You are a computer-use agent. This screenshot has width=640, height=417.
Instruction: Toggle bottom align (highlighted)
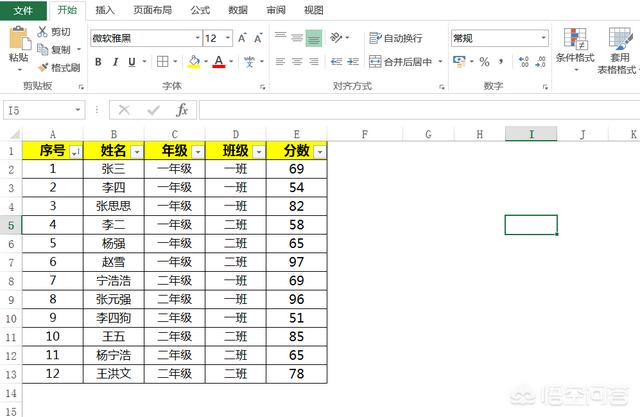point(314,38)
